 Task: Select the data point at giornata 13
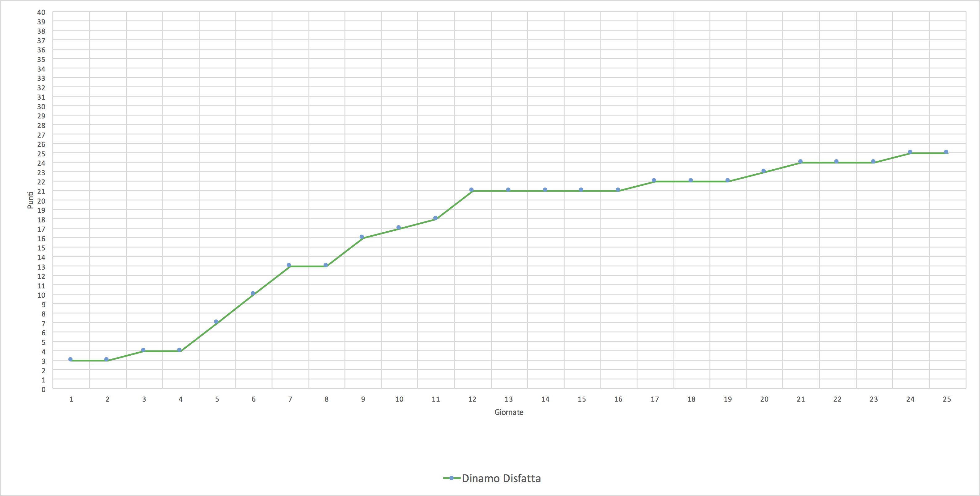(x=508, y=190)
